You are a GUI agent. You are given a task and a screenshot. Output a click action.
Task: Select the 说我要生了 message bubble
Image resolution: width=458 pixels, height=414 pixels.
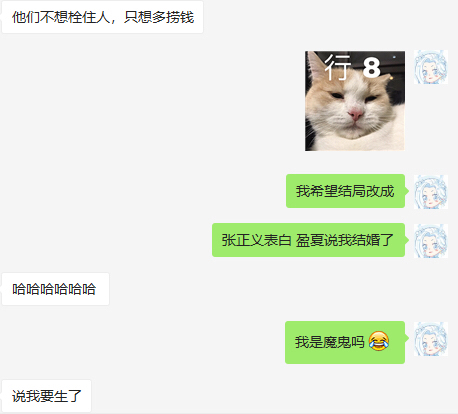tap(47, 396)
